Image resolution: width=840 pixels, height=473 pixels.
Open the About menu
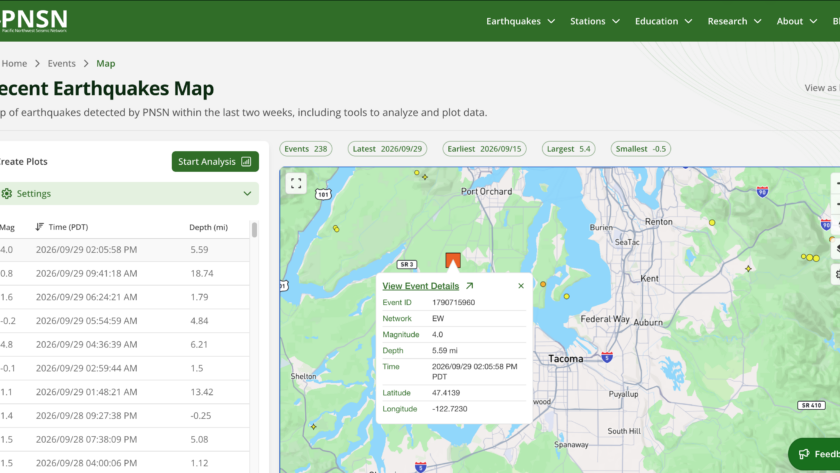pos(797,21)
